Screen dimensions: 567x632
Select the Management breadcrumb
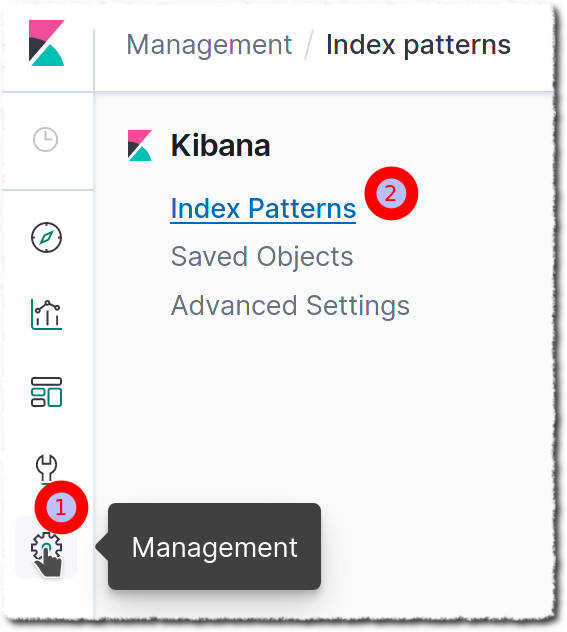(x=209, y=44)
